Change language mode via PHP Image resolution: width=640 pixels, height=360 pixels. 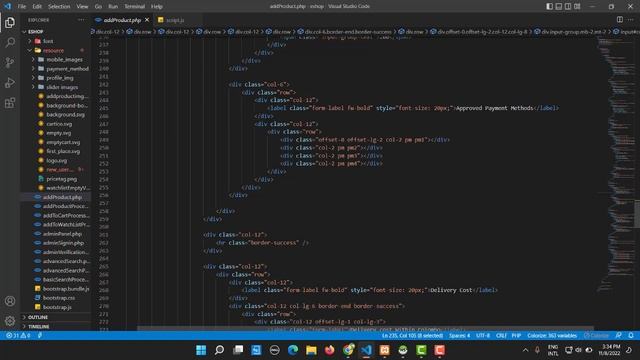tap(516, 336)
